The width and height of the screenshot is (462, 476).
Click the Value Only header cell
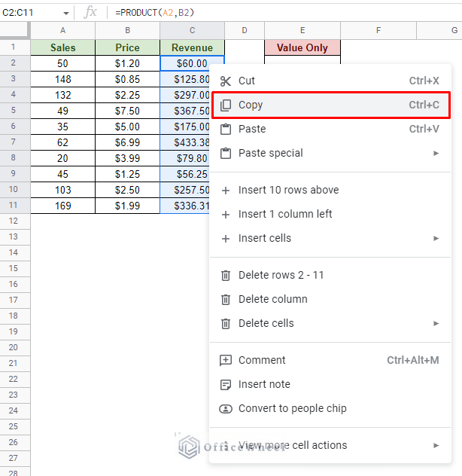click(302, 47)
